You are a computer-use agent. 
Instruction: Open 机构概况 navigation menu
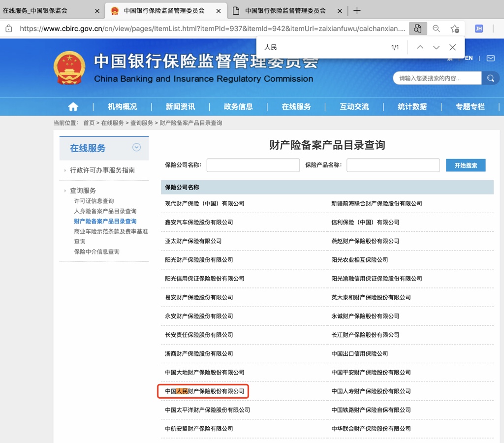click(122, 106)
